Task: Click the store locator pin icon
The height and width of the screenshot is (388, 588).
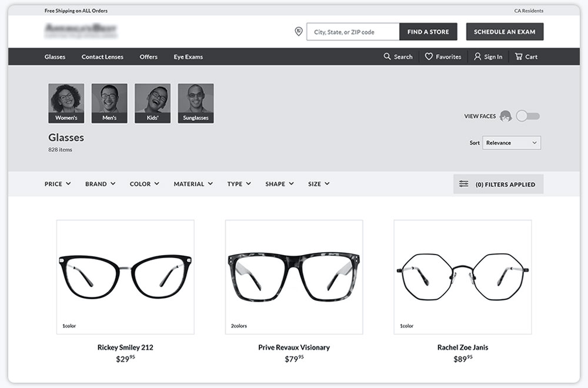Action: pos(298,32)
